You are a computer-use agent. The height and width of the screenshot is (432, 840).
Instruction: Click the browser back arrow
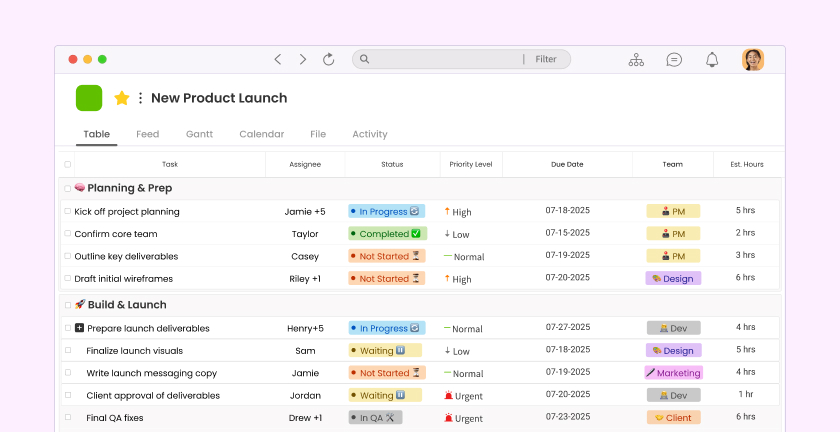click(x=278, y=60)
